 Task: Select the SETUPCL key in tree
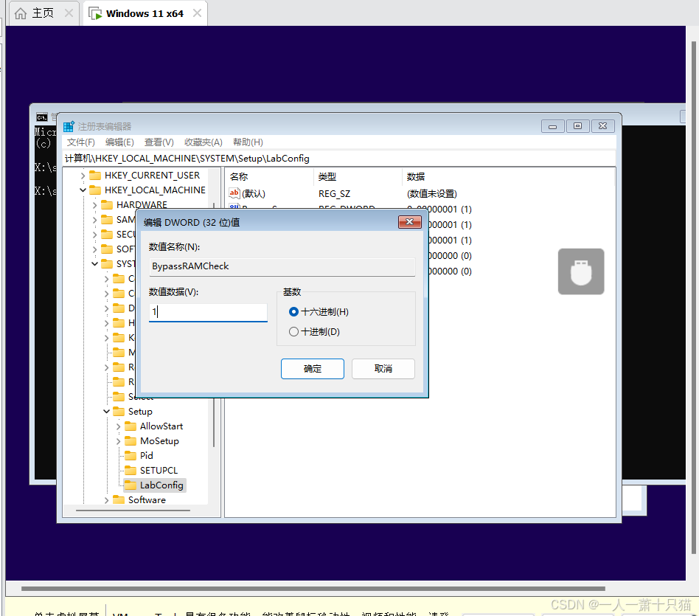159,470
